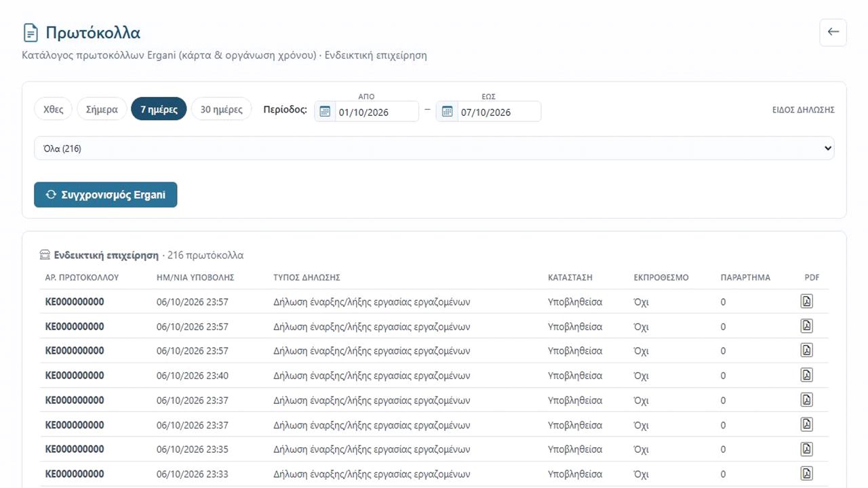Click the 216 πρωτόκολλα count label
868x488 pixels.
(205, 256)
